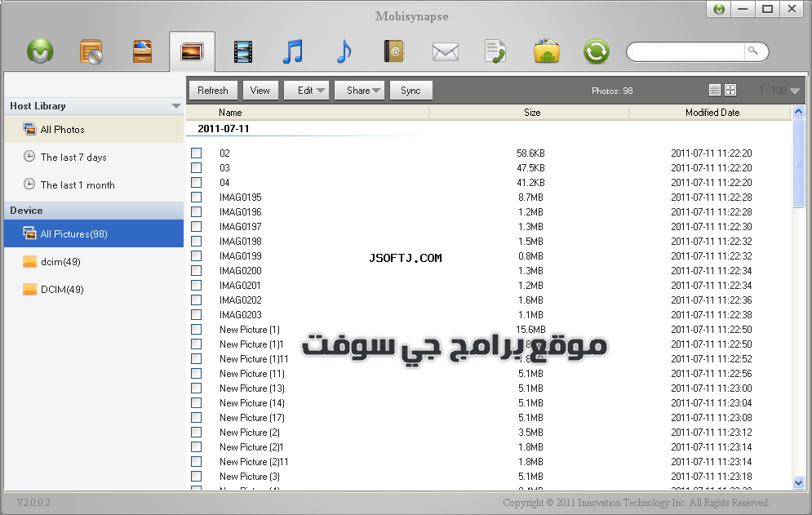Screen dimensions: 812x515
Task: Sort by the Modified Date column header
Action: pos(712,113)
